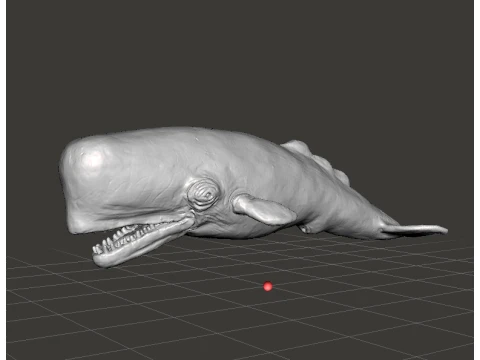
Task: Click the red pivot point sphere
Action: pyautogui.click(x=268, y=286)
